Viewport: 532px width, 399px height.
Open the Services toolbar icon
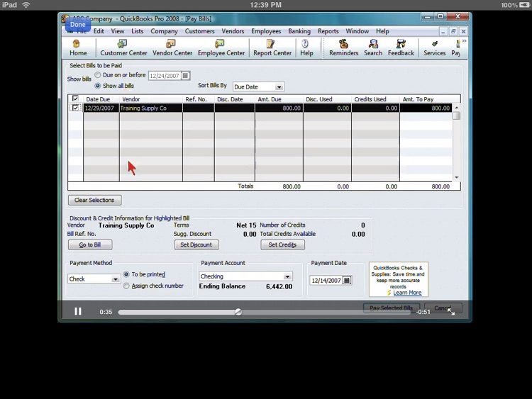[x=434, y=47]
